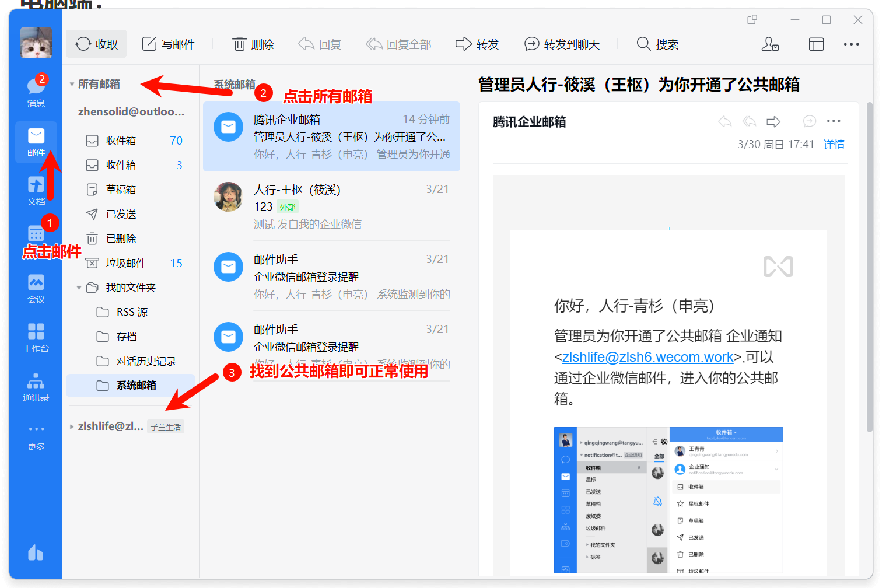Open the zlshlife@zlsh6.wecom.work email link
Image resolution: width=882 pixels, height=588 pixels.
(x=647, y=357)
